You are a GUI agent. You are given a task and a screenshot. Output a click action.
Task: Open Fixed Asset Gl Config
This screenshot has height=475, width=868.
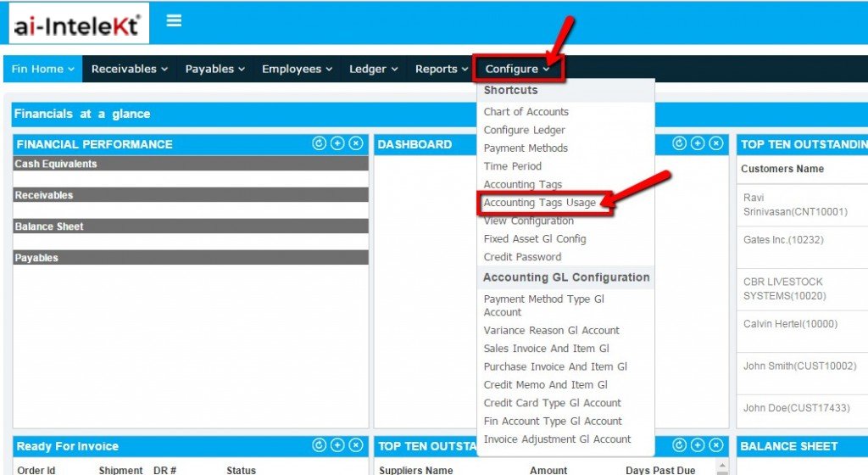click(x=535, y=238)
